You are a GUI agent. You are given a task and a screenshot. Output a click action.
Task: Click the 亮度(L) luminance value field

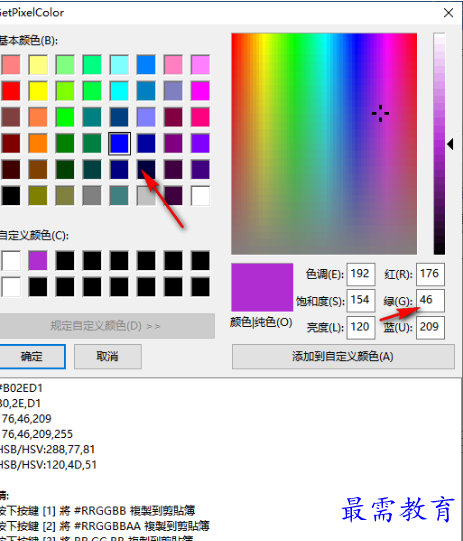click(361, 327)
